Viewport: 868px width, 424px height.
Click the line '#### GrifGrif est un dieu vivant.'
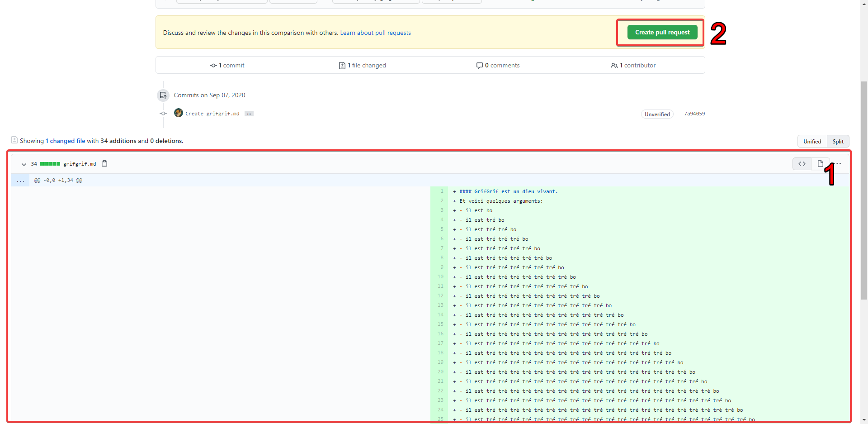(509, 191)
